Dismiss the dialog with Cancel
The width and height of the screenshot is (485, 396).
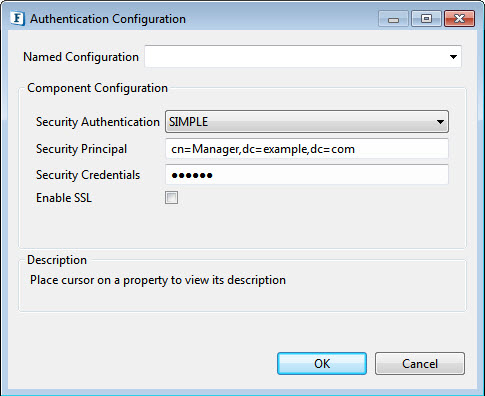click(420, 364)
